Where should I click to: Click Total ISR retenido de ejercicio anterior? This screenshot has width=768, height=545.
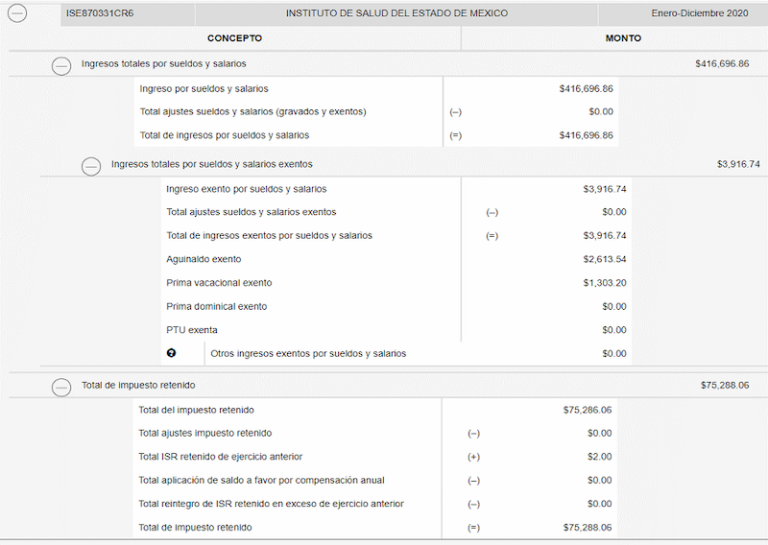click(x=220, y=457)
